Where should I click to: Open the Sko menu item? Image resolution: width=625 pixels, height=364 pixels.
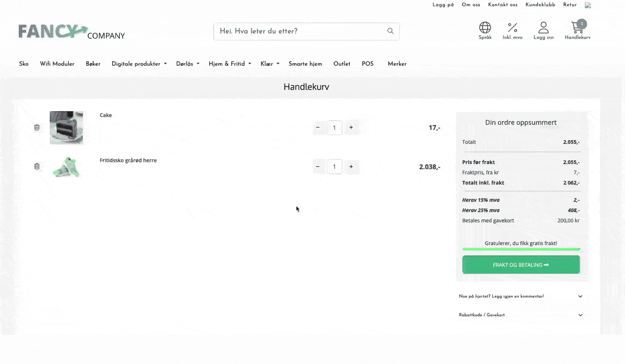tap(24, 64)
